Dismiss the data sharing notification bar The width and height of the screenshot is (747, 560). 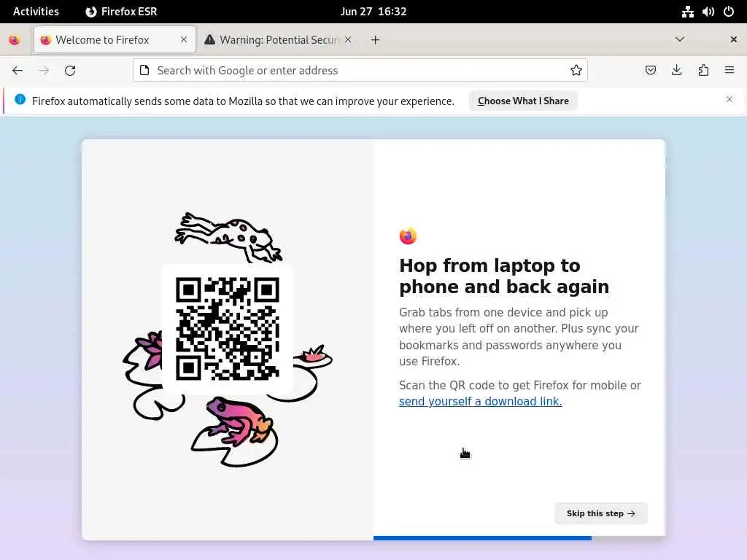(729, 99)
